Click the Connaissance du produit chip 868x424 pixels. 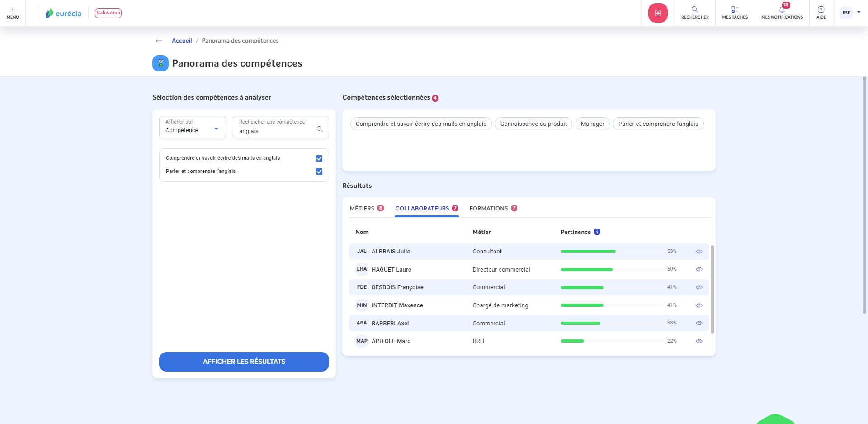[533, 124]
